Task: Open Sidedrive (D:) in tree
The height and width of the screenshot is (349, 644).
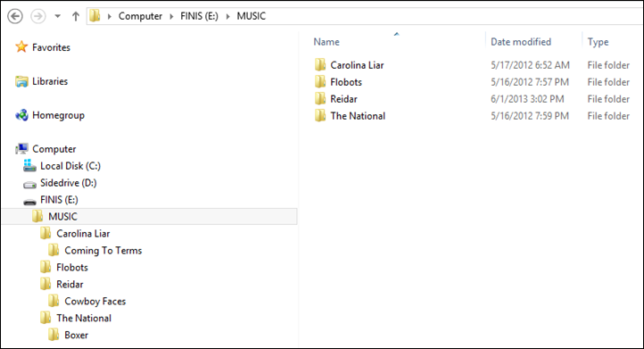Action: pyautogui.click(x=68, y=182)
